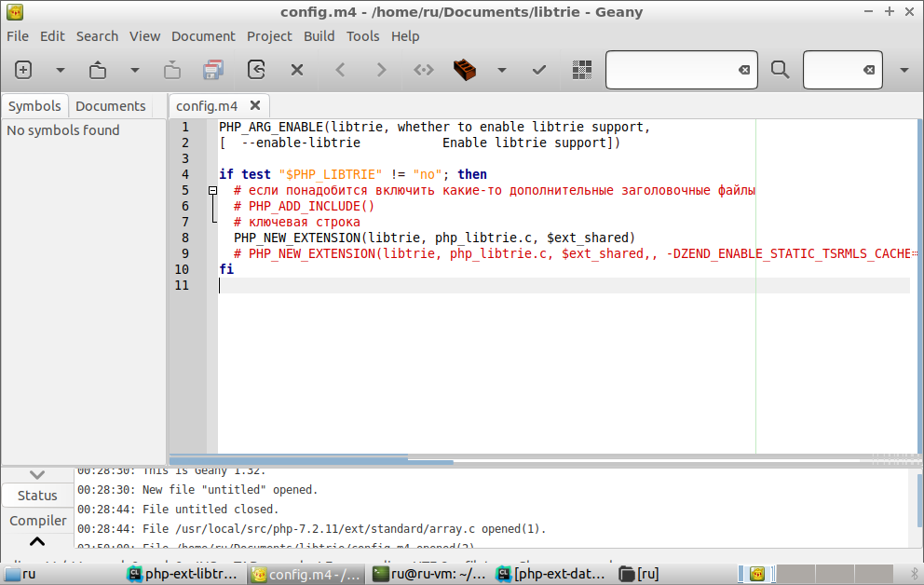Close the config.m4 tab
The image size is (924, 585).
255,105
